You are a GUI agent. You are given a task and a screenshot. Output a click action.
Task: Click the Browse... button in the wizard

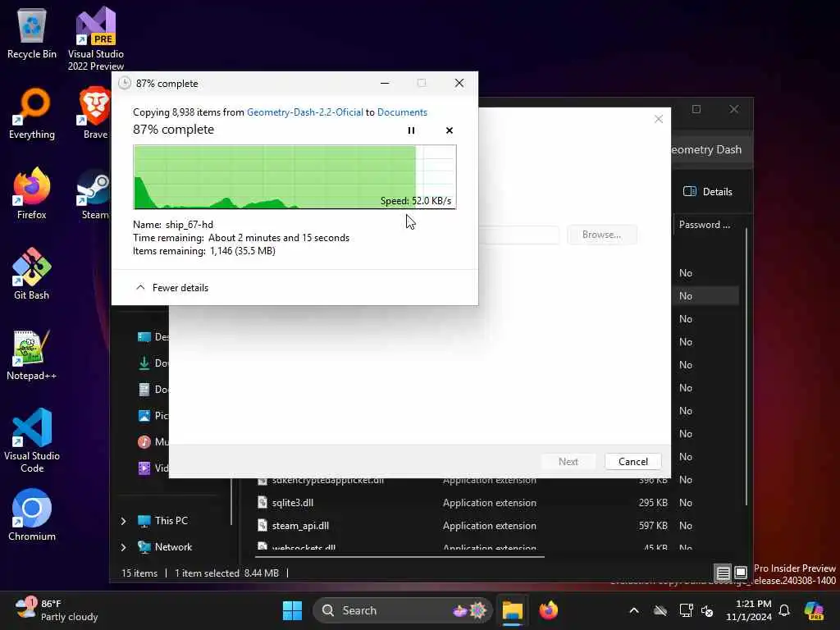tap(601, 235)
